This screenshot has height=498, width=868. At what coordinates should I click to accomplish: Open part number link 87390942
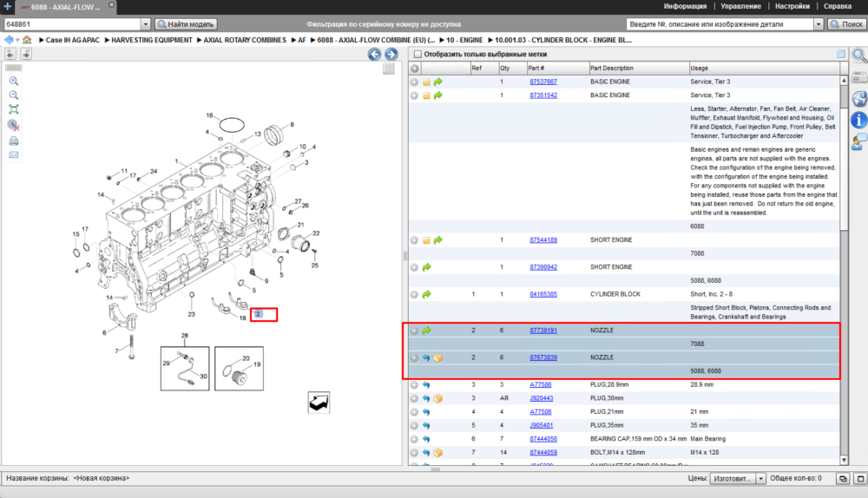pyautogui.click(x=543, y=267)
